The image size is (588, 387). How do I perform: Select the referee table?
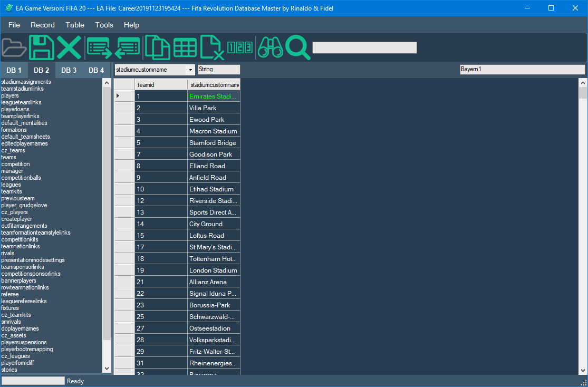10,294
